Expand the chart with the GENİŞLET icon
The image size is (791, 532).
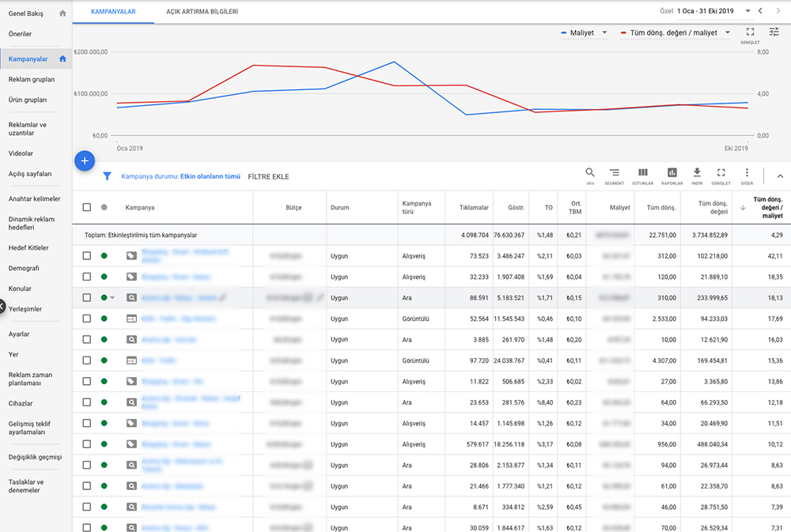pos(750,32)
